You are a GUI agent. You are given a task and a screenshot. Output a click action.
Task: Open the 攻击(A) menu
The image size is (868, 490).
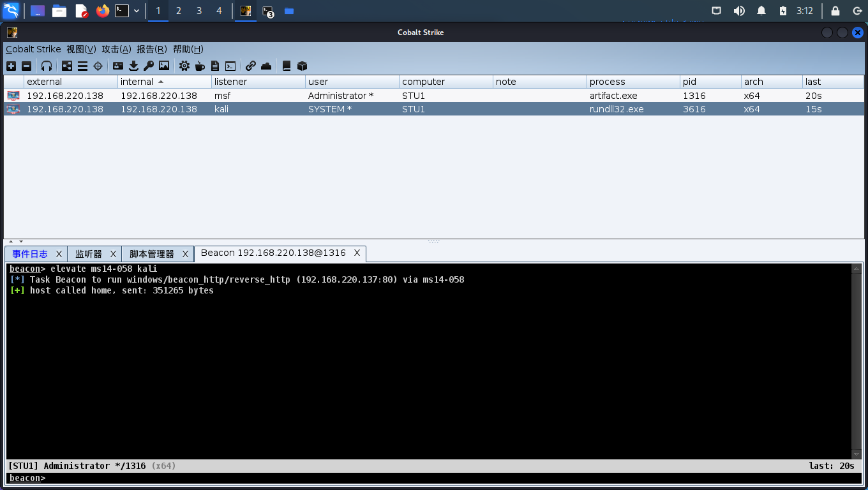click(x=116, y=49)
